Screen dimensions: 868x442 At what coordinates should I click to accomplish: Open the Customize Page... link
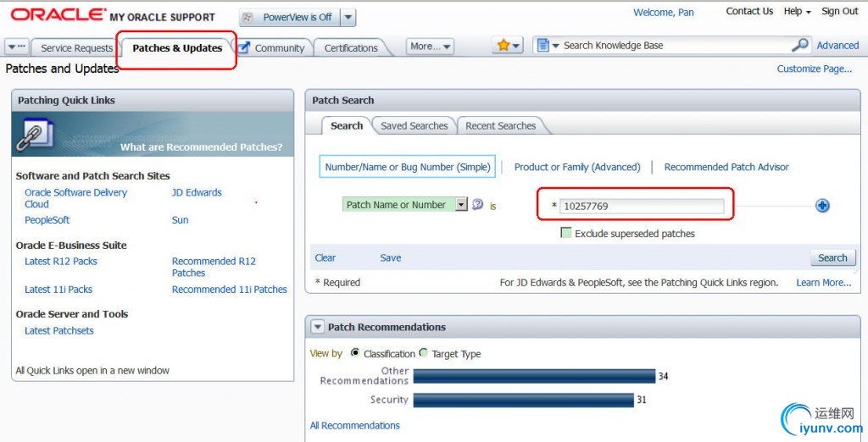(815, 69)
